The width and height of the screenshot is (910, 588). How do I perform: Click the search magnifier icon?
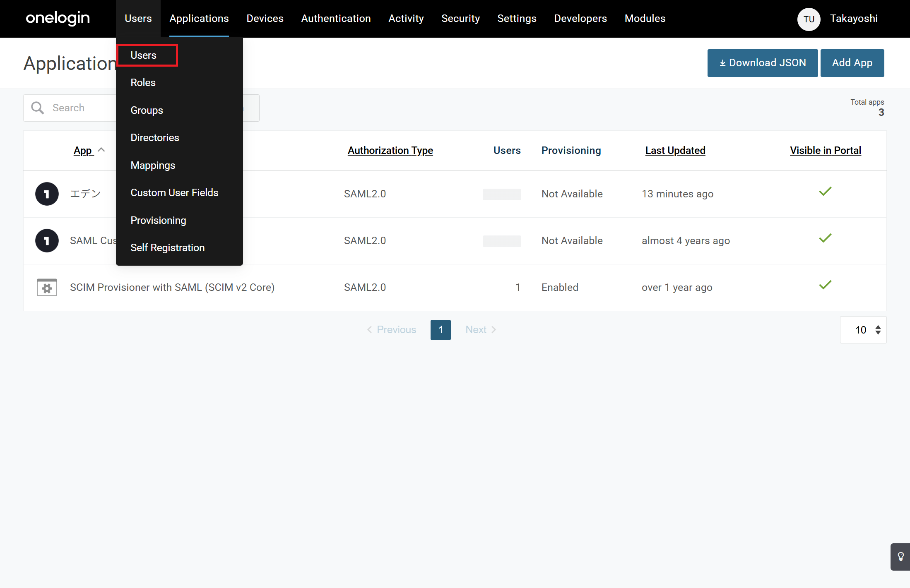pyautogui.click(x=38, y=108)
